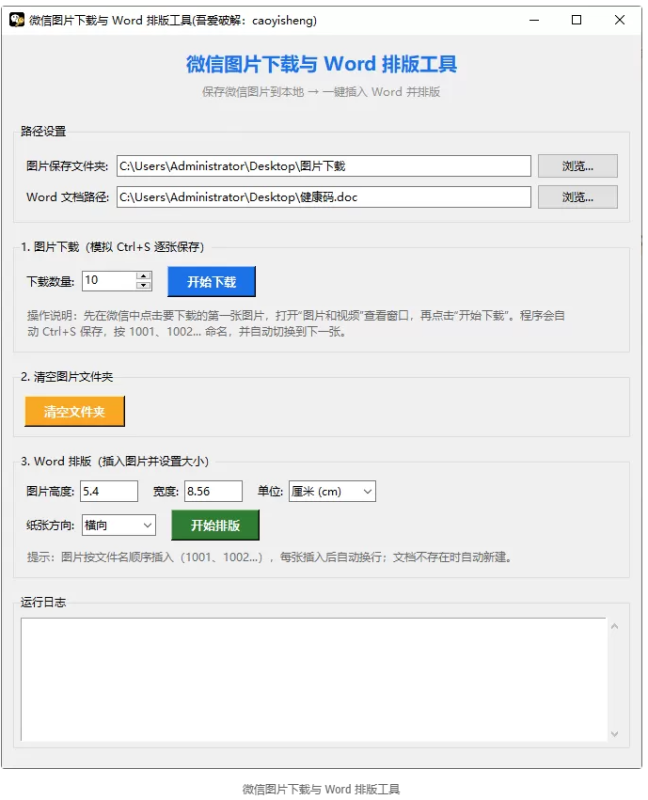Browse for the Word 文档路径 file
This screenshot has height=800, width=648.
(x=578, y=197)
